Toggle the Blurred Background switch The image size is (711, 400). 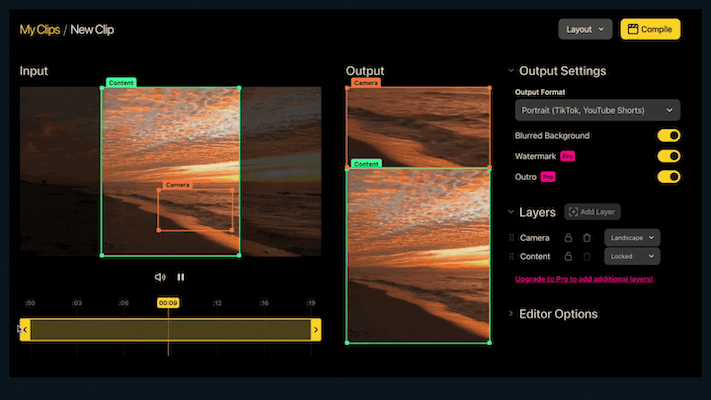click(x=669, y=136)
